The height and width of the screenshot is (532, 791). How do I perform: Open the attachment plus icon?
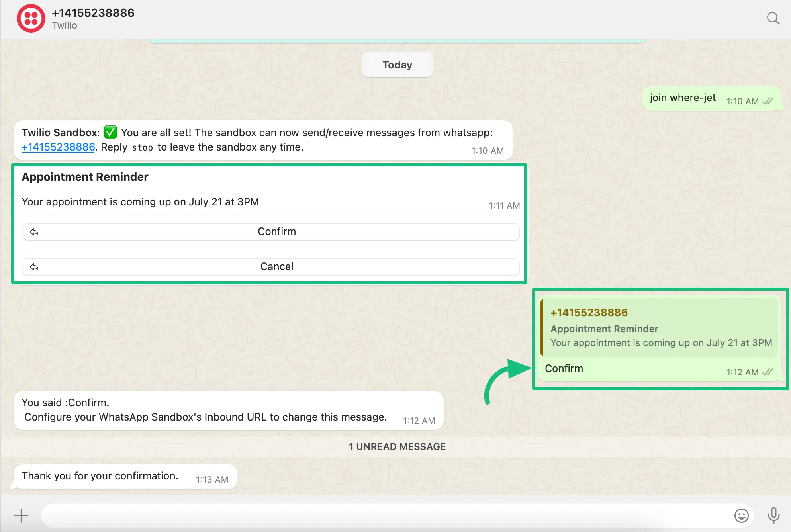21,515
